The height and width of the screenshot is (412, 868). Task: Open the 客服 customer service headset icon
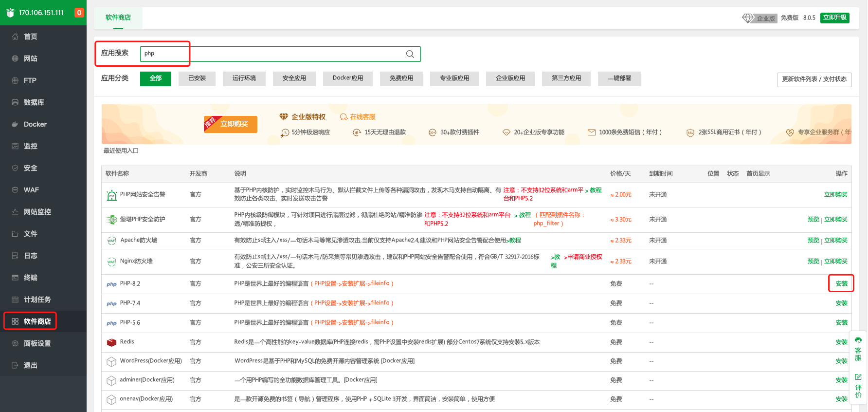(858, 340)
